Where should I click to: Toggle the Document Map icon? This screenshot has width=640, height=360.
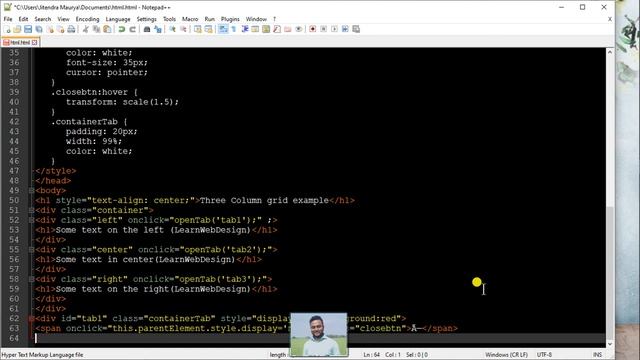click(x=266, y=29)
